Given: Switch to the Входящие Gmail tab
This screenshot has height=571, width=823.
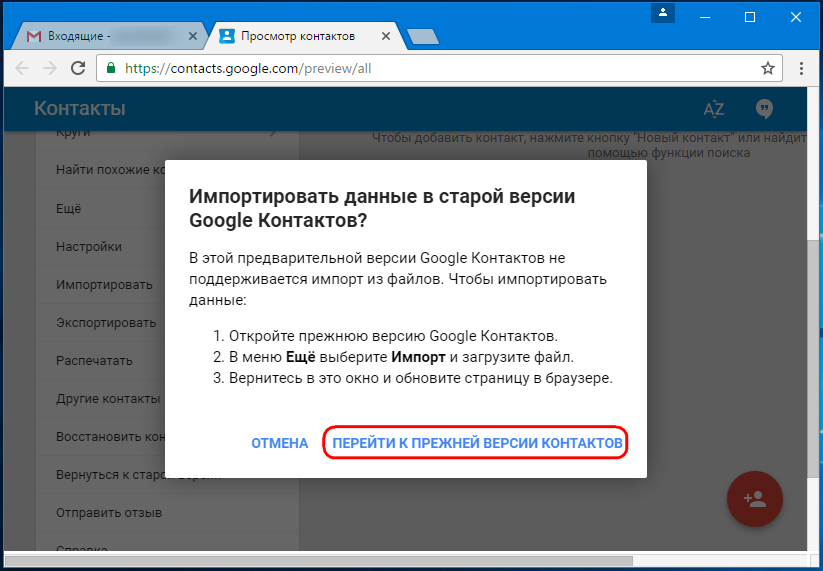Looking at the screenshot, I should tap(110, 36).
